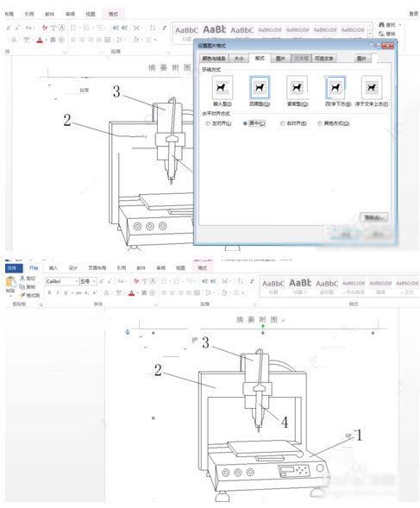This screenshot has height=508, width=420.
Task: Select 右对齐 (right align) radio button
Action: (282, 123)
